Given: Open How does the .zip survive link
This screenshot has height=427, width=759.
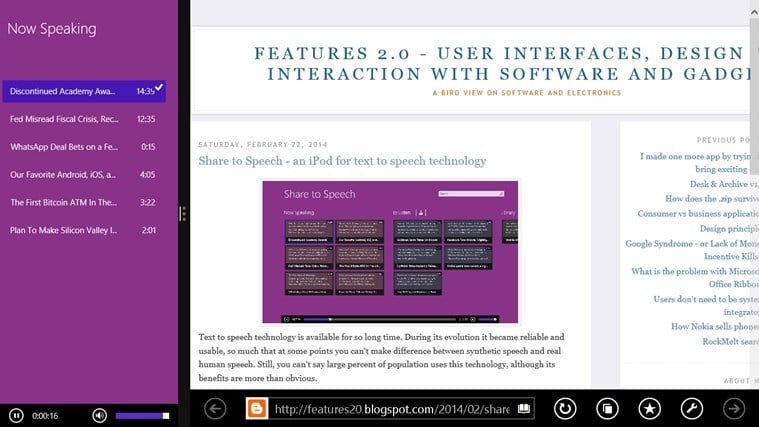Looking at the screenshot, I should (712, 198).
